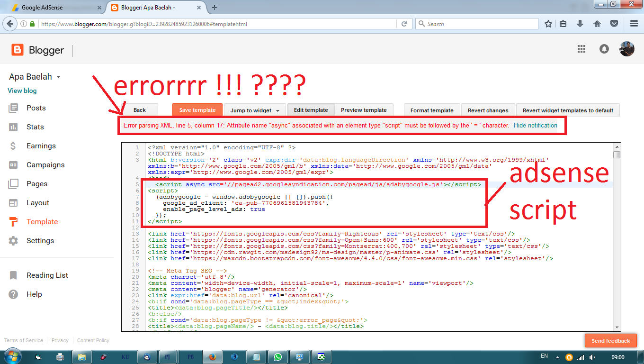Open a new browser tab
This screenshot has height=364, width=644.
click(x=215, y=8)
